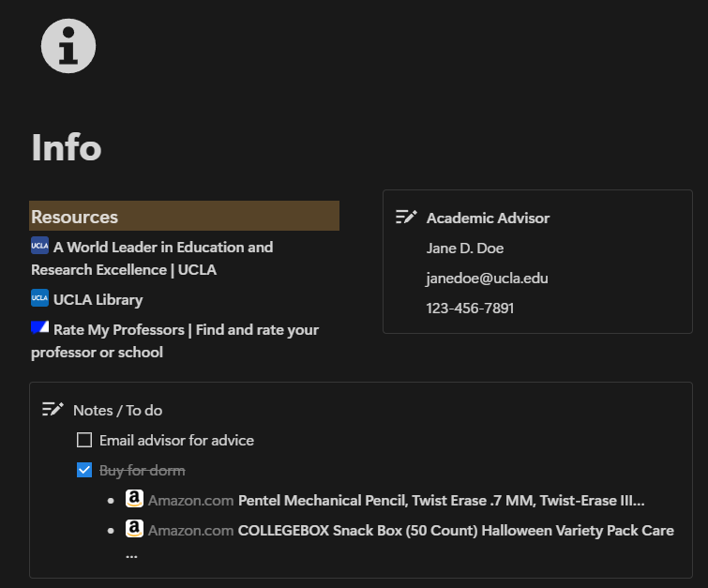Viewport: 708px width, 588px height.
Task: Click the Info page icon
Action: click(x=68, y=45)
